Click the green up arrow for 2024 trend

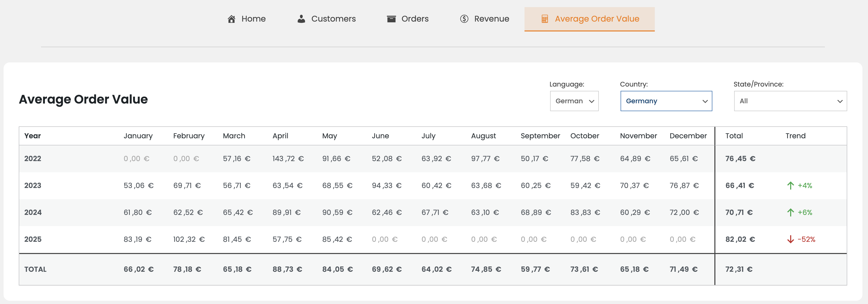click(790, 213)
